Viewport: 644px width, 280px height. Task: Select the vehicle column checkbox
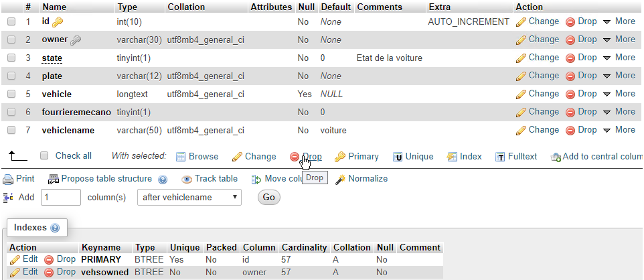(x=11, y=94)
